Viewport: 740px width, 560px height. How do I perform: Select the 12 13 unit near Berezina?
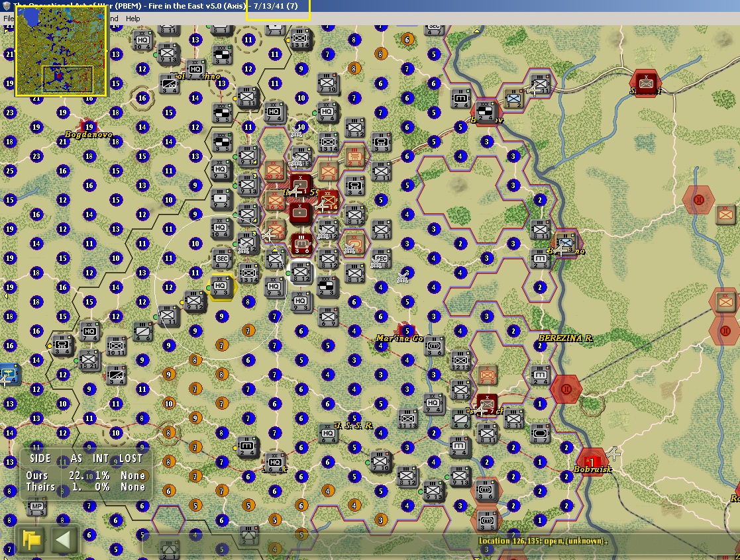460,361
